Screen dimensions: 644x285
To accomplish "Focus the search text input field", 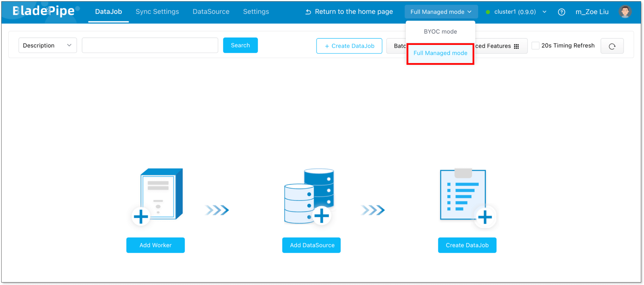I will point(150,45).
